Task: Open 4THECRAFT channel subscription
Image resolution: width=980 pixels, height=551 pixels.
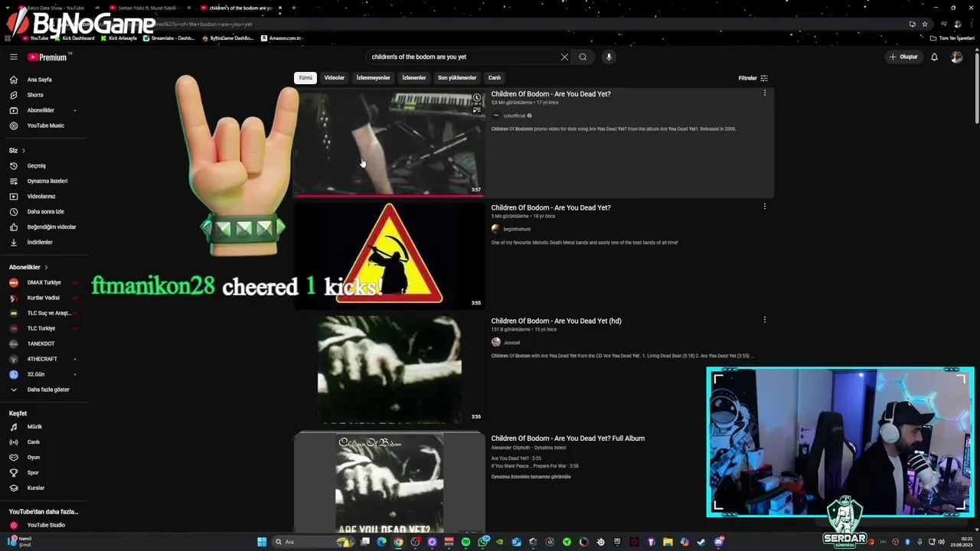Action: pyautogui.click(x=44, y=359)
